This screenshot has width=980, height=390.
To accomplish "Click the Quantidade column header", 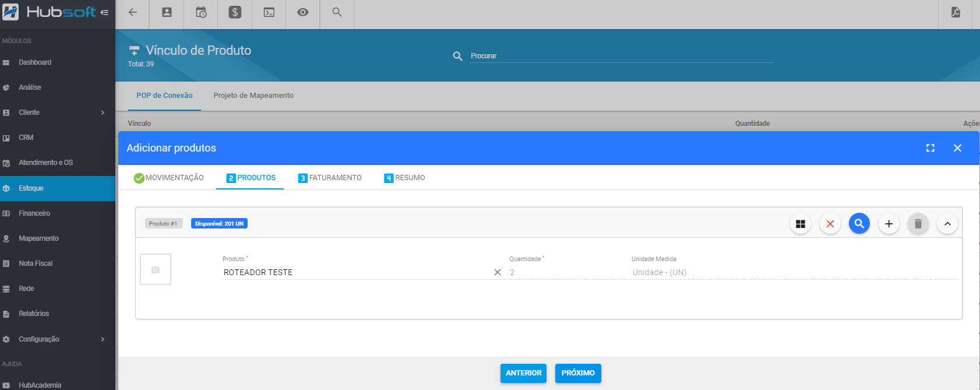I will click(752, 124).
